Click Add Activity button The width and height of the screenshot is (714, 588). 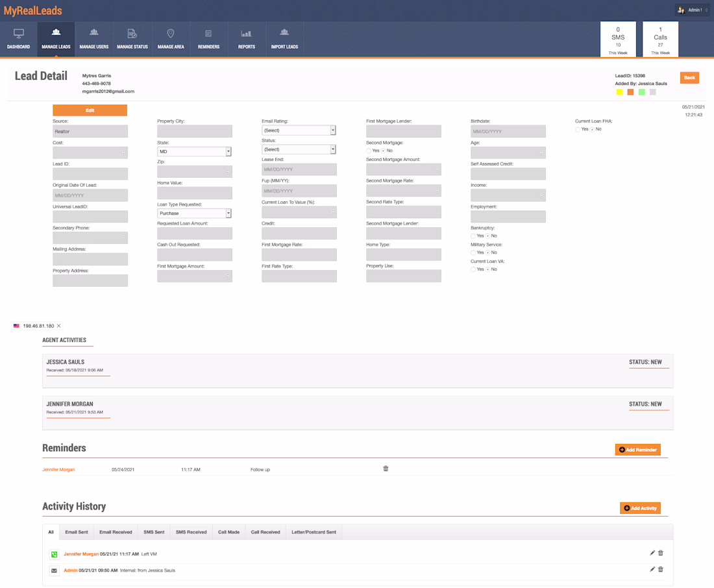(x=640, y=508)
